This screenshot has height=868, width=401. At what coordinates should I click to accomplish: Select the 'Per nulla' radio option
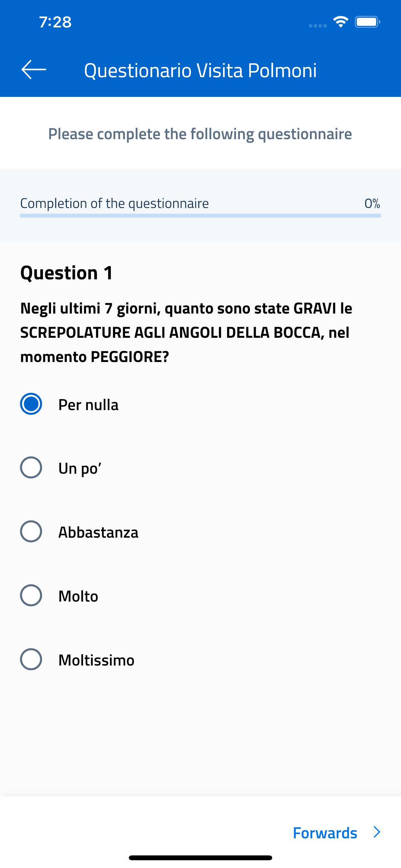point(31,404)
